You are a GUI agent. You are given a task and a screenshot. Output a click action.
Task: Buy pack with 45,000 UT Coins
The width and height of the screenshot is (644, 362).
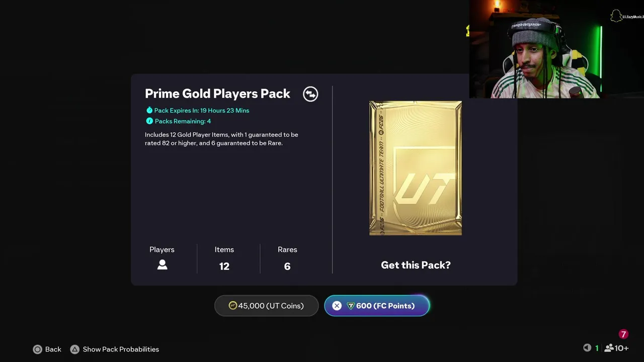tap(267, 306)
